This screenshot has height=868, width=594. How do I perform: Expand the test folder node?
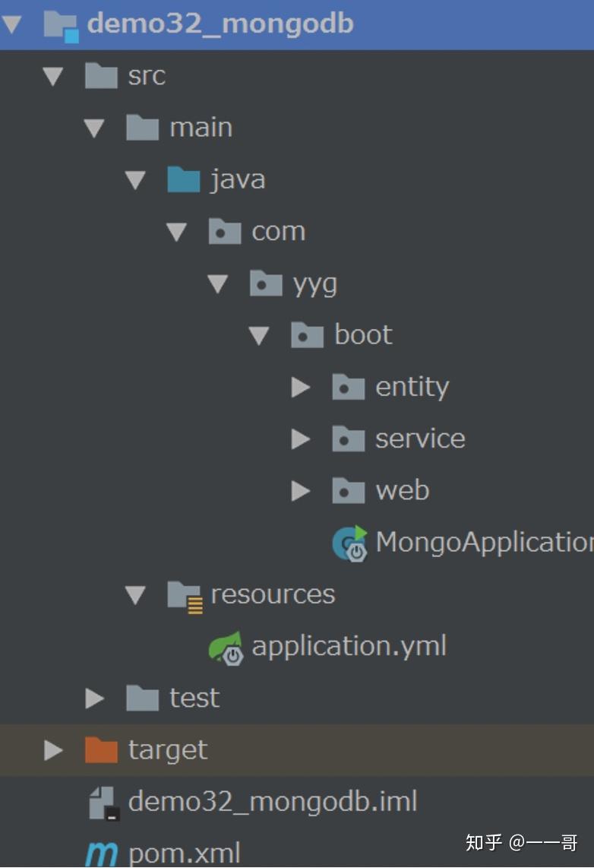[x=94, y=697]
